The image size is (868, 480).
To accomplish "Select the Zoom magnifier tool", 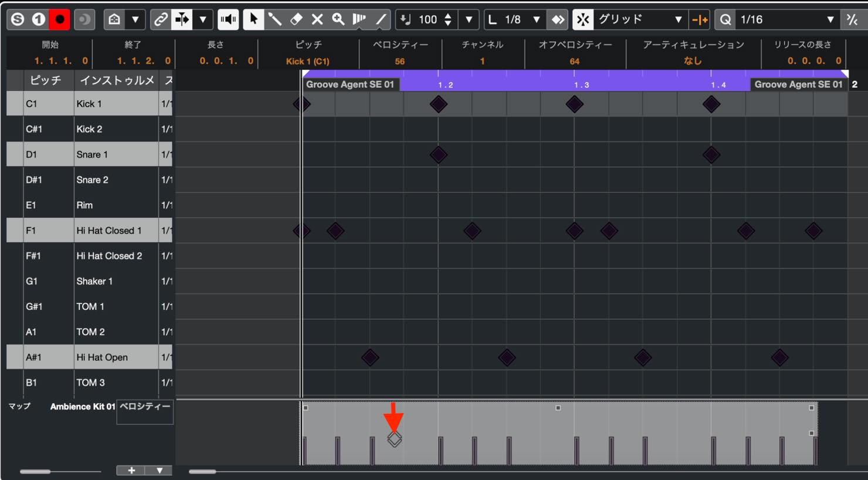I will pos(338,19).
